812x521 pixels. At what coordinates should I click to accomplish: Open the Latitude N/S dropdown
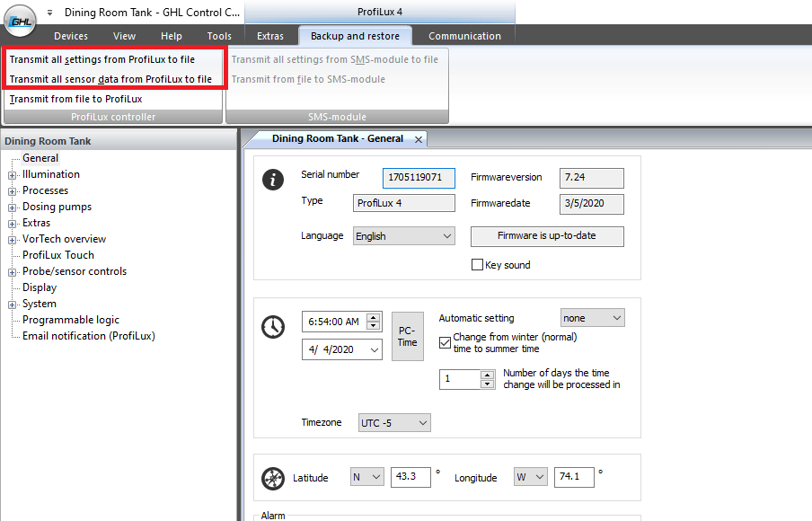(x=367, y=477)
